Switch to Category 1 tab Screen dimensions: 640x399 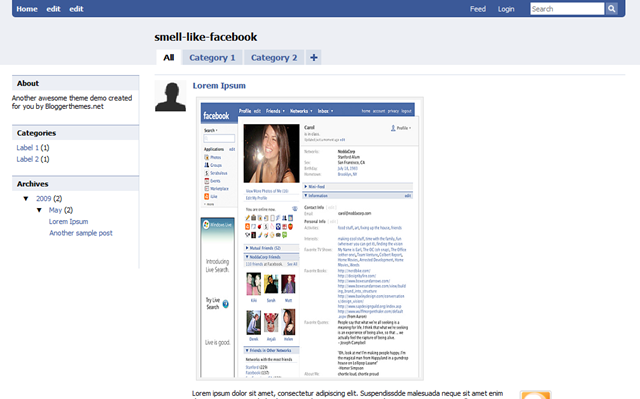(x=212, y=58)
